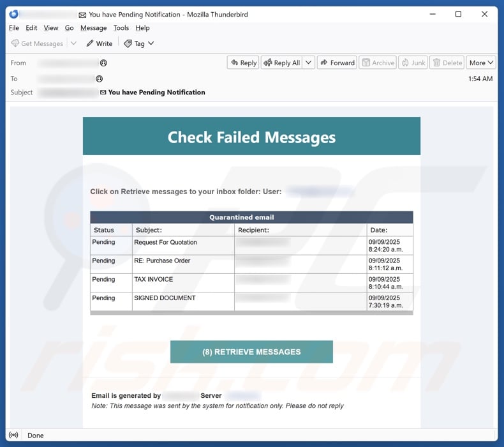Forward this message
The width and height of the screenshot is (504, 447).
(x=337, y=63)
